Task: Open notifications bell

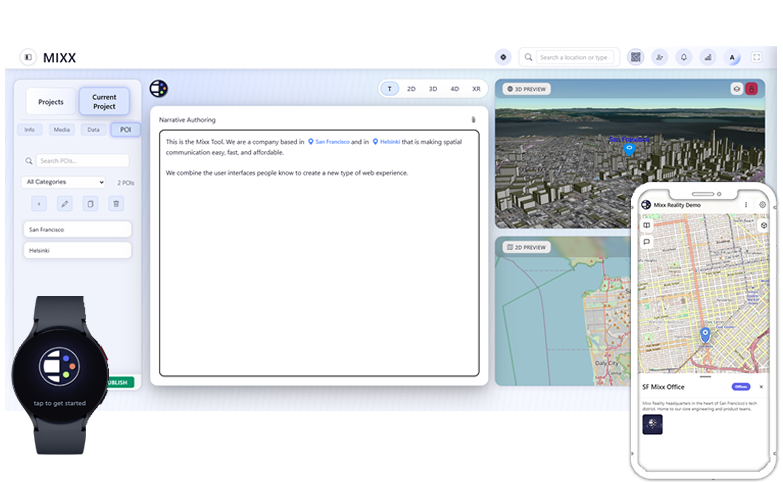Action: coord(684,57)
